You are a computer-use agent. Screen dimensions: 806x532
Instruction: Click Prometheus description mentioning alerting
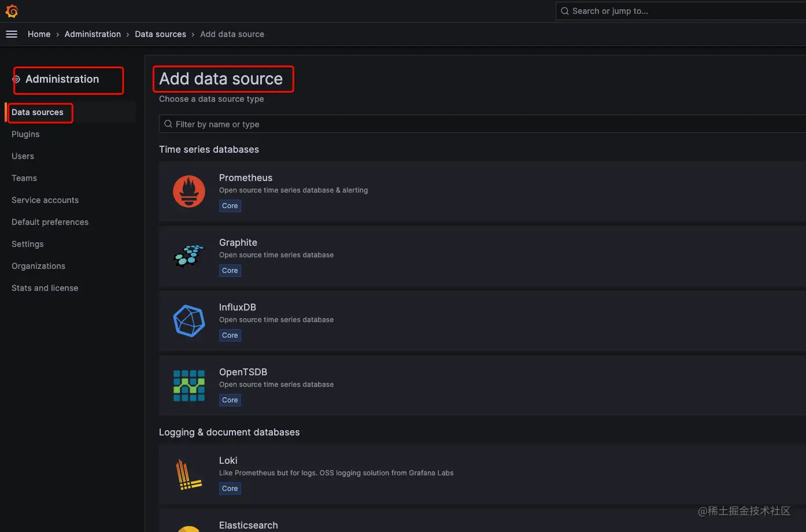pyautogui.click(x=293, y=190)
